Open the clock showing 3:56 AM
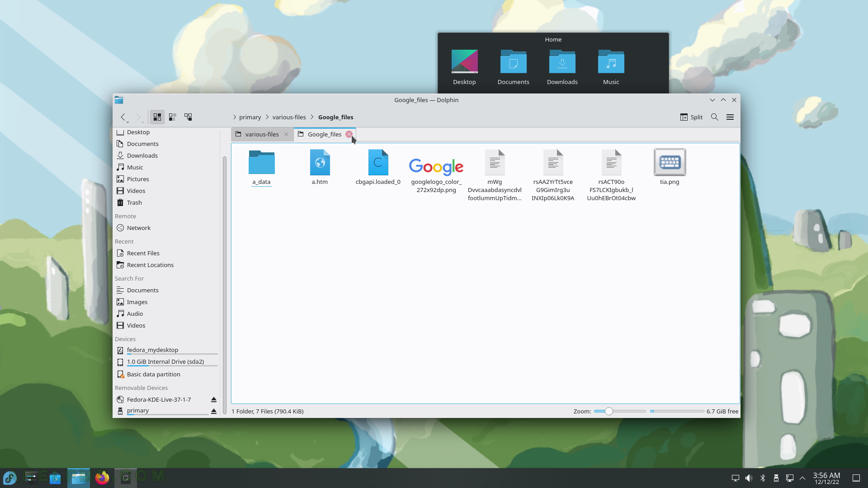This screenshot has height=488, width=868. [826, 478]
